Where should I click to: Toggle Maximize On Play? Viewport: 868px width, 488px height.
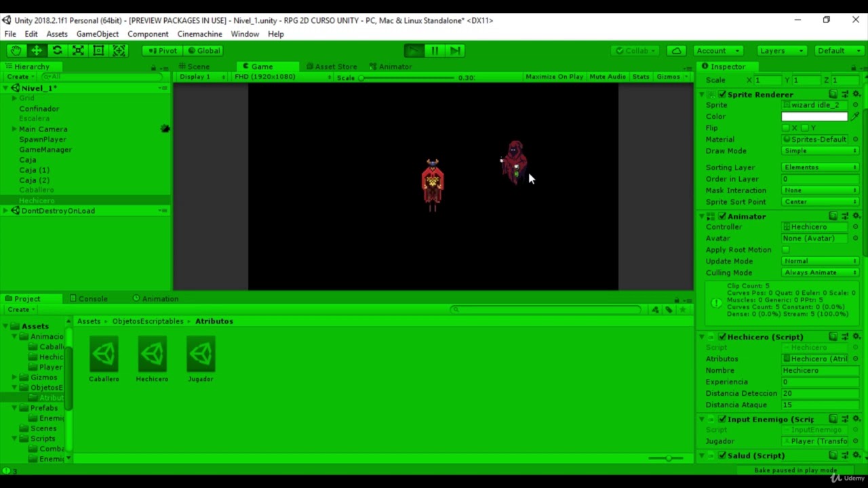pyautogui.click(x=554, y=77)
